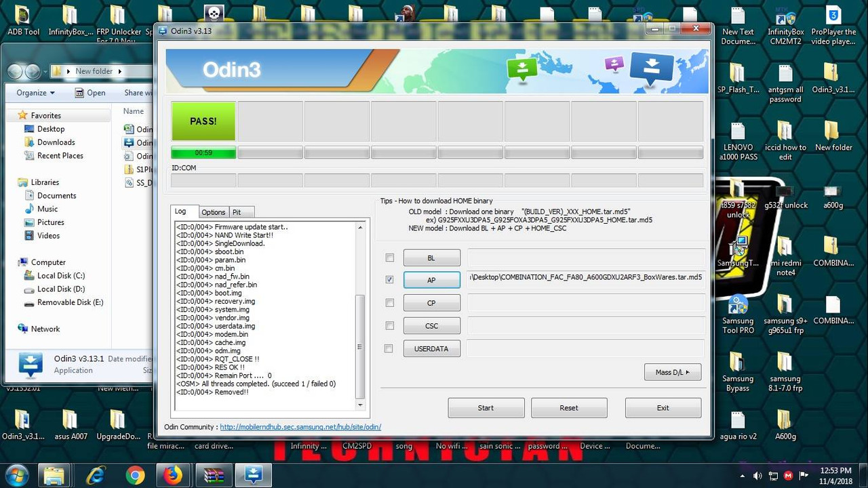The height and width of the screenshot is (488, 868).
Task: Open iccid how to edit folder
Action: click(x=785, y=141)
